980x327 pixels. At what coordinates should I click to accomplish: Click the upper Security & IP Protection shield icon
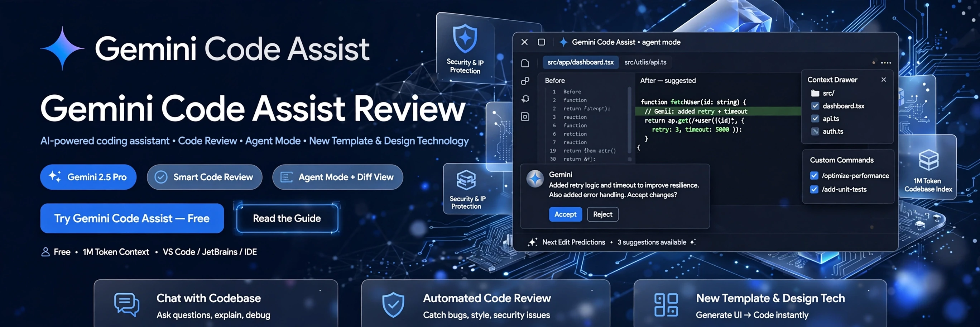tap(465, 38)
